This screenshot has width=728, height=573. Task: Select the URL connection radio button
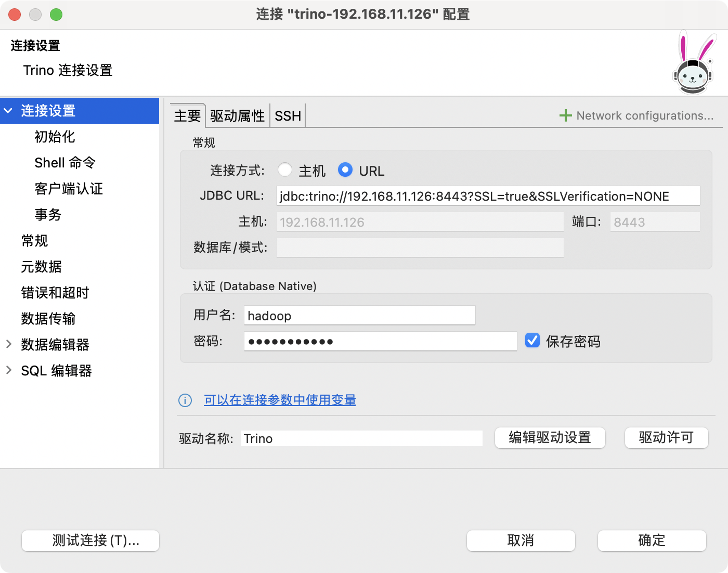[x=345, y=170]
